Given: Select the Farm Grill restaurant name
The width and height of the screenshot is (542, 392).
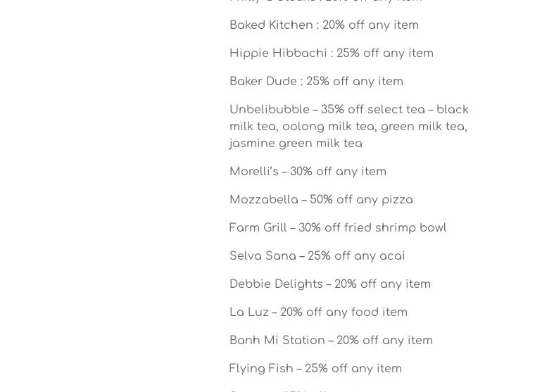Looking at the screenshot, I should coord(258,228).
